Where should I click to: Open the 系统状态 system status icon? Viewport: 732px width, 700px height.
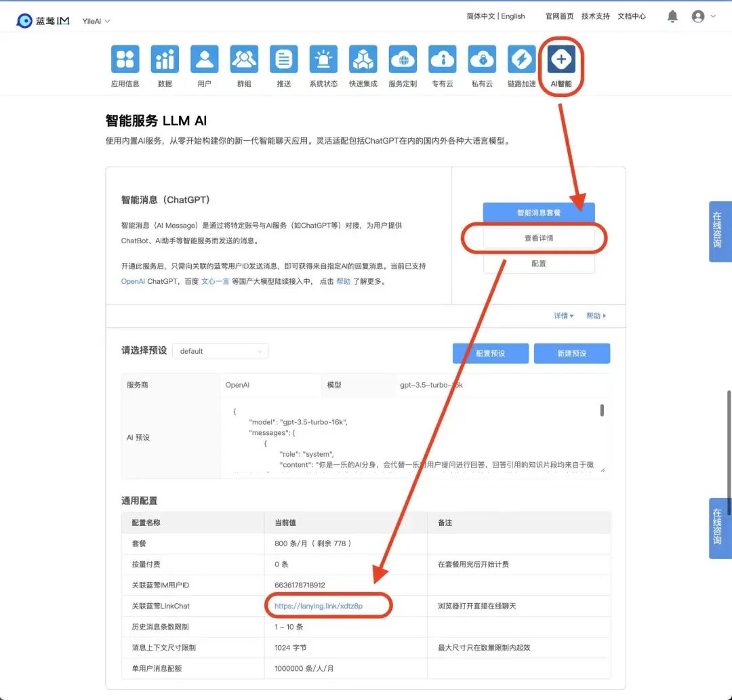323,59
